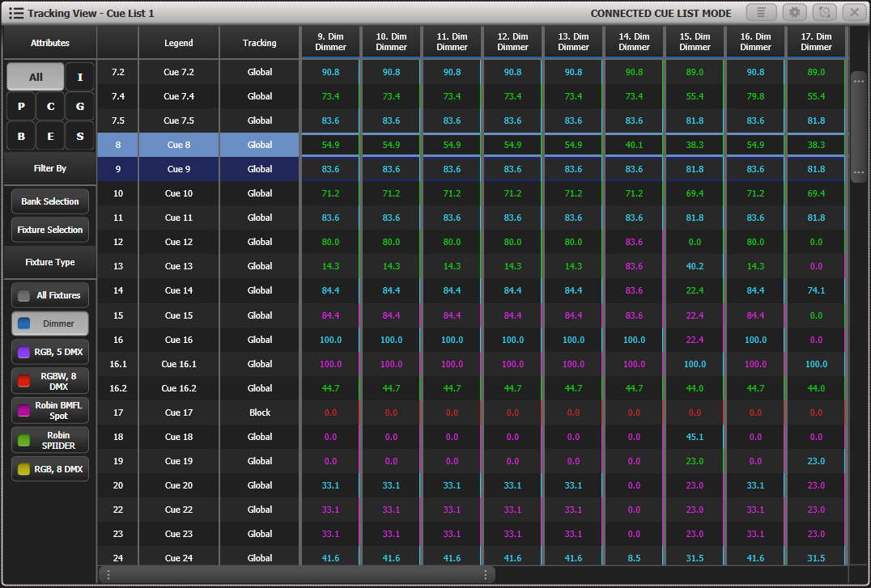Click the list icon beside the Tracking View title

pos(15,13)
